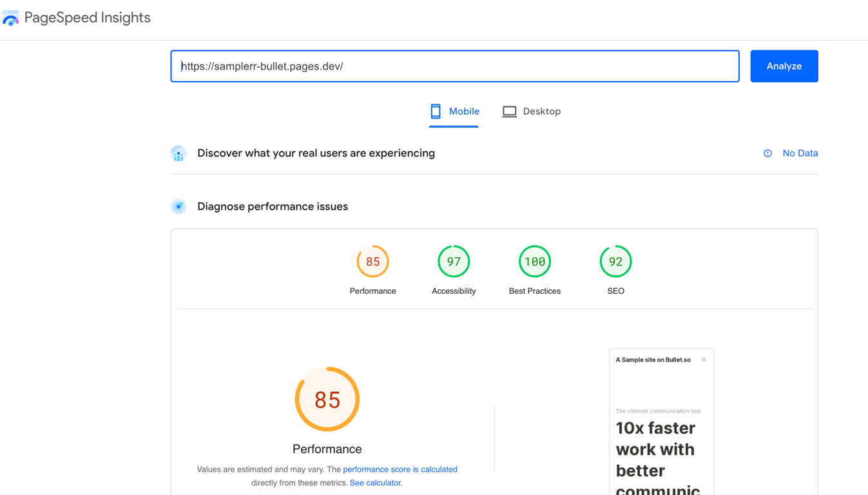868x495 pixels.
Task: Click the '10x faster work with better' preview headline
Action: pyautogui.click(x=655, y=449)
